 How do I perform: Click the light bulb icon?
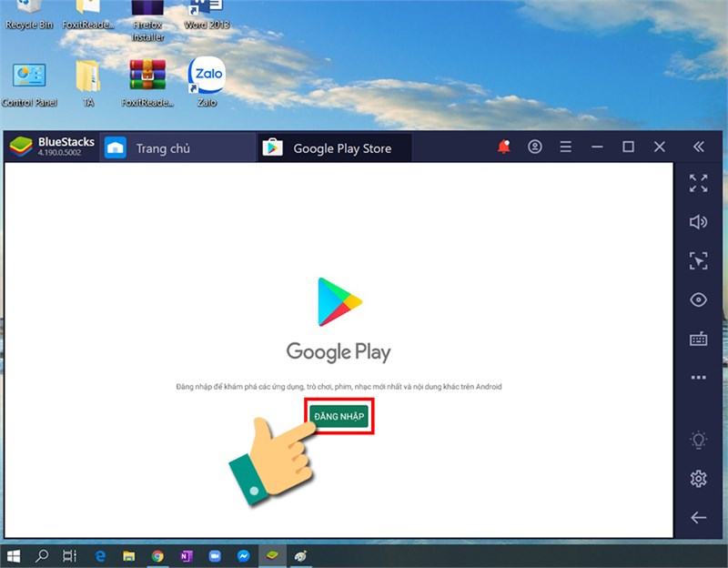[698, 440]
